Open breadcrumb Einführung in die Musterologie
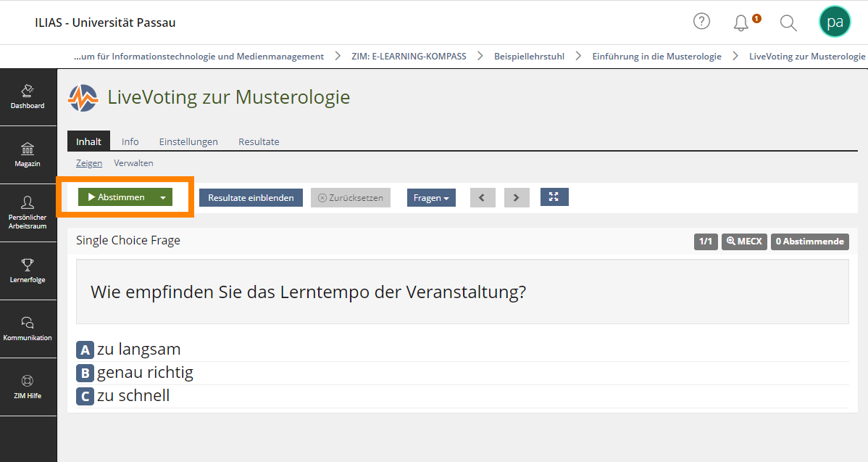Screen dimensions: 868x462 pos(656,57)
